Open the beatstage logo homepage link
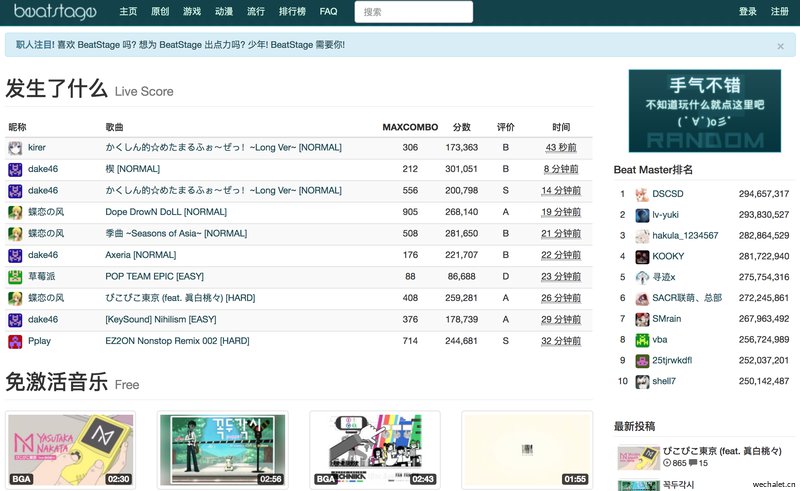This screenshot has width=800, height=491. (55, 11)
